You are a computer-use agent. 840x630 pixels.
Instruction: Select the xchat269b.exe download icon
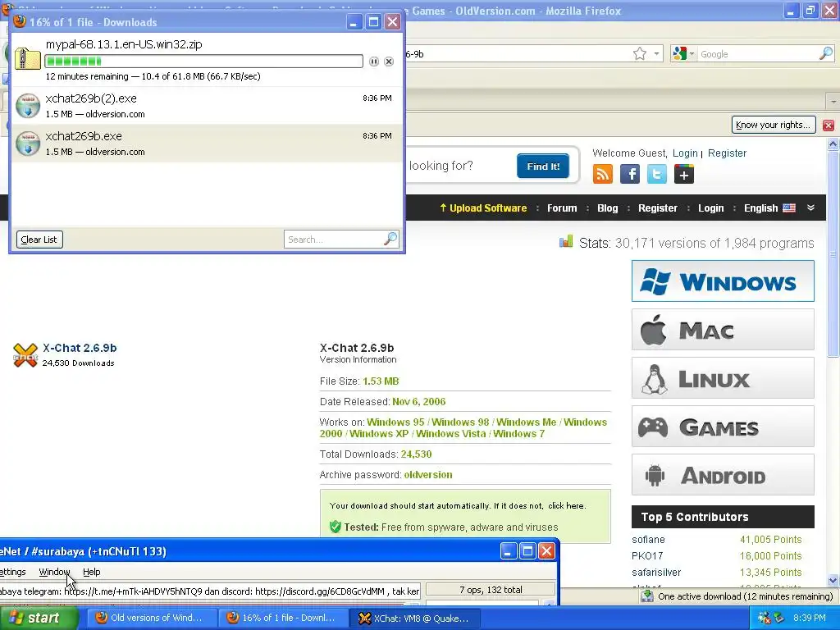click(27, 144)
